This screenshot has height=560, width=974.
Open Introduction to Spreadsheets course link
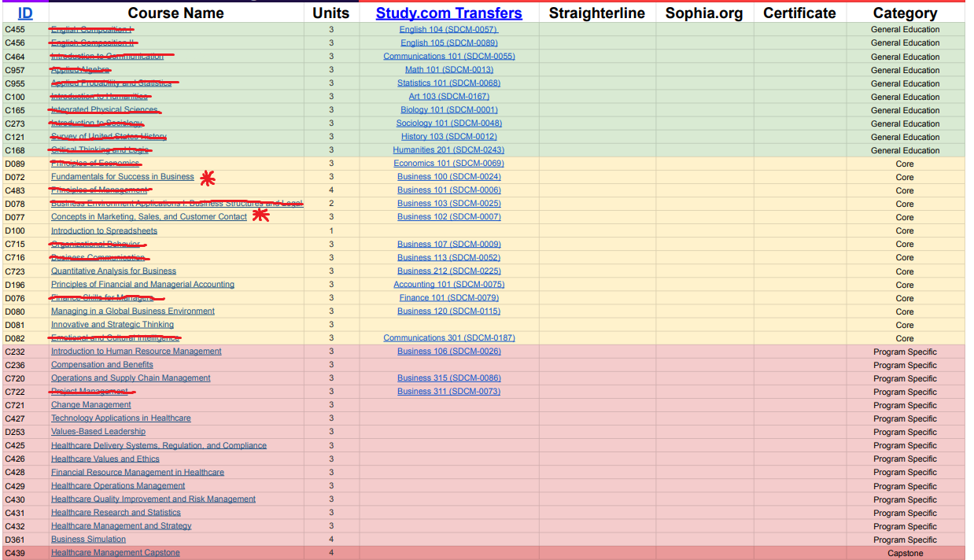pos(104,231)
